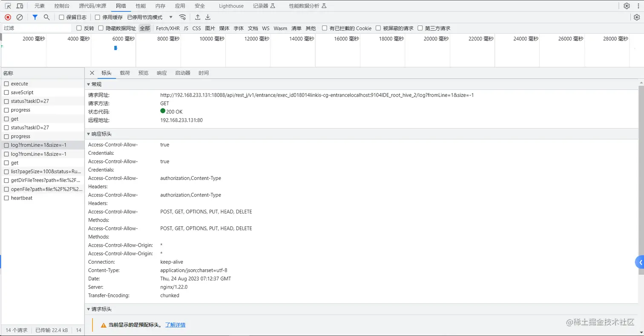Check 第三方请求 option

click(x=420, y=28)
